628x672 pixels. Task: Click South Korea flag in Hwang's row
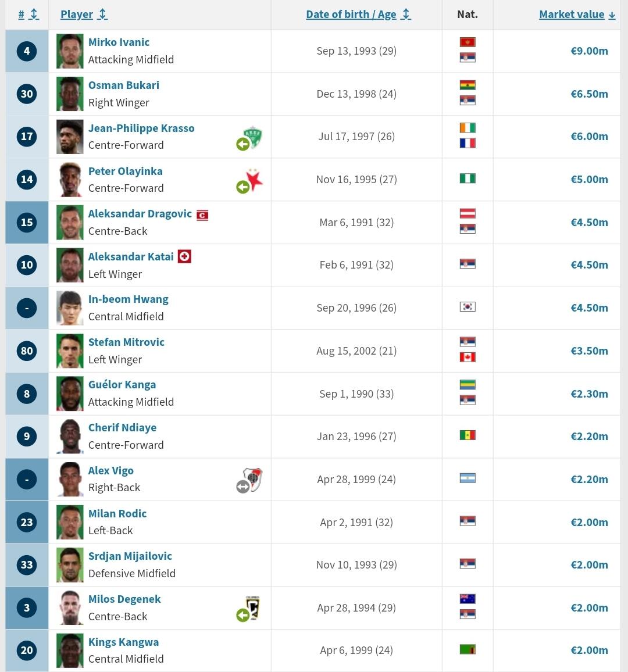(x=468, y=307)
